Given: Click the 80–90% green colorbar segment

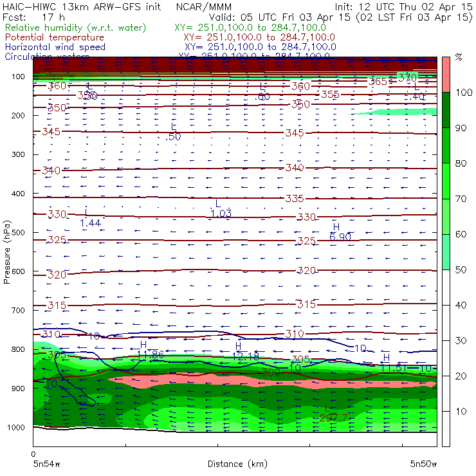Looking at the screenshot, I should point(446,145).
